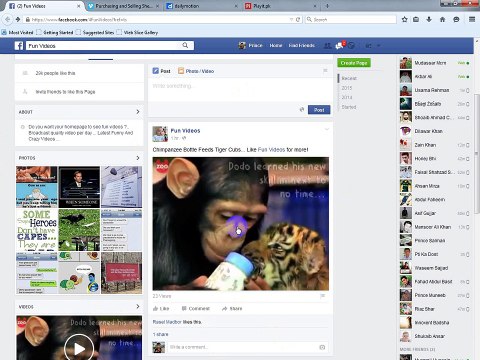
Task: Bookmark this page with the star icon
Action: click(x=405, y=20)
